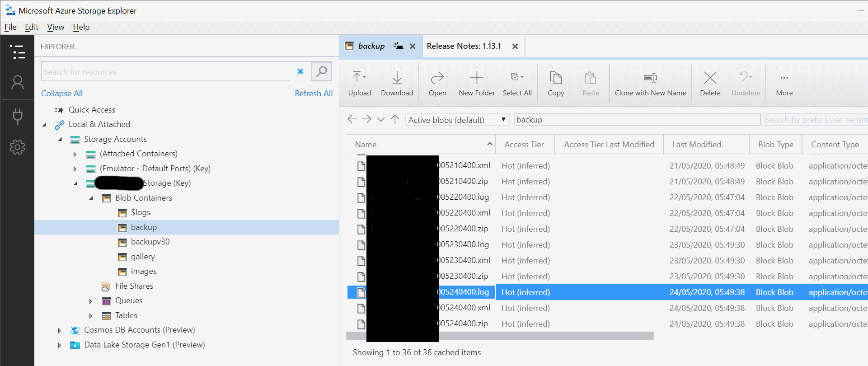Open the Account Management person icon
This screenshot has height=366, width=868.
17,83
